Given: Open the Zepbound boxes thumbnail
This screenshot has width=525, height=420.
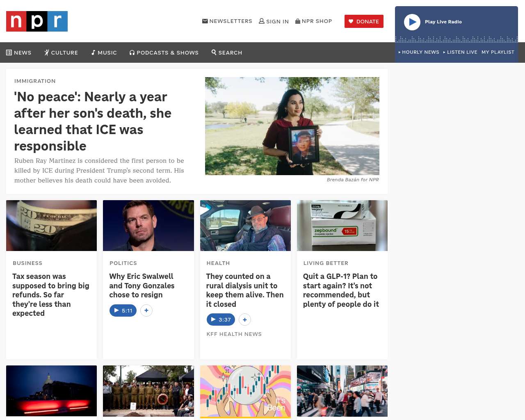Looking at the screenshot, I should pos(342,226).
